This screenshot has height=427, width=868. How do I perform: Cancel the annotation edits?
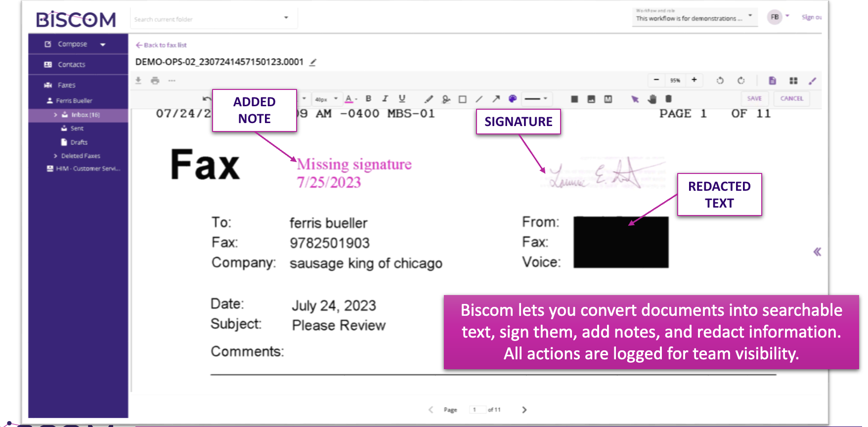(x=791, y=98)
